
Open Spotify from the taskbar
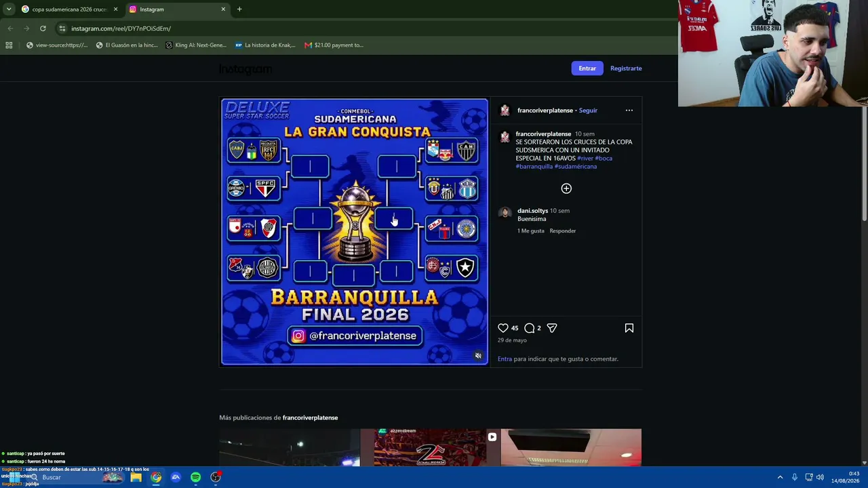195,477
